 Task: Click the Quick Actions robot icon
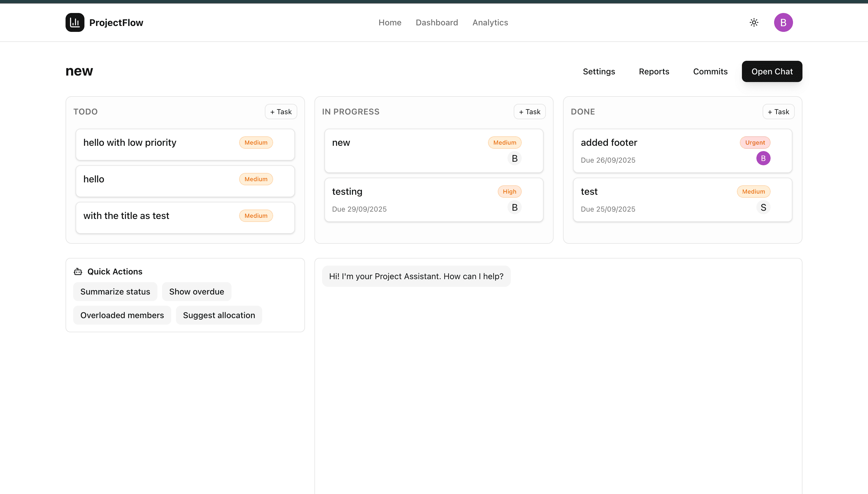point(78,271)
